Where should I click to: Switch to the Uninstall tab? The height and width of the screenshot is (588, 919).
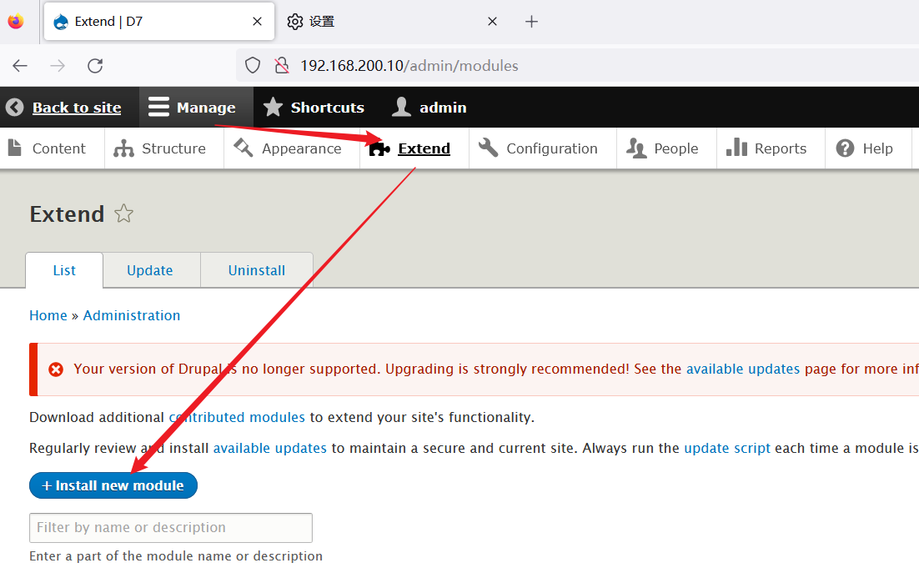click(257, 270)
